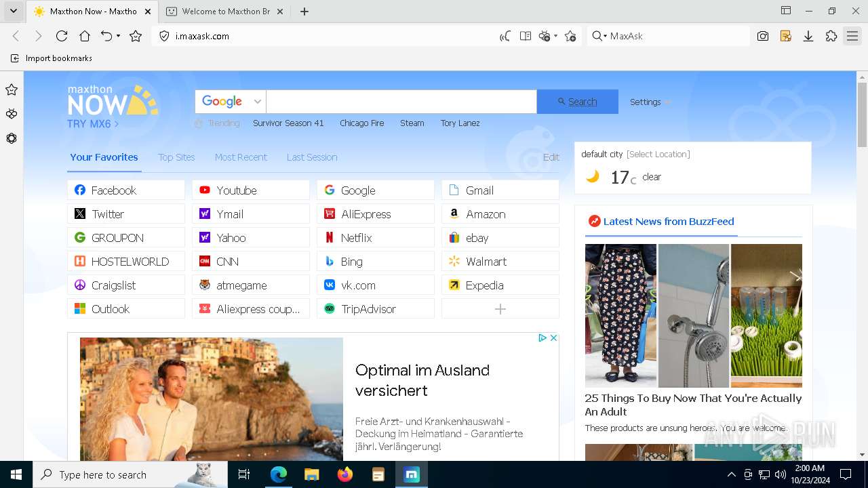
Task: Toggle the Night mode icon
Action: (x=544, y=36)
